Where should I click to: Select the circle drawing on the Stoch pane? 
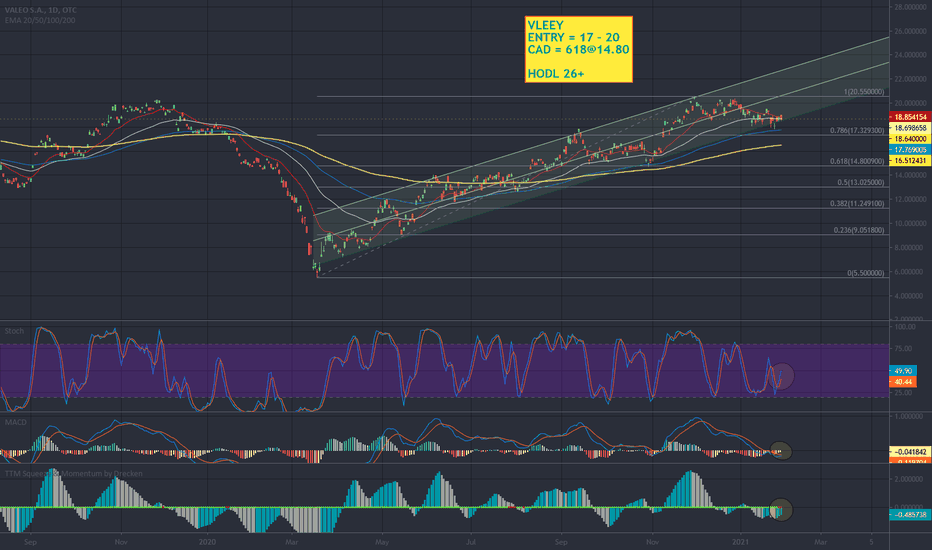click(x=782, y=376)
